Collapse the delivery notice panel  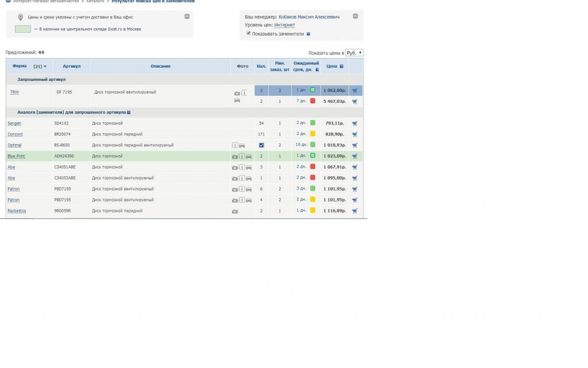point(187,17)
